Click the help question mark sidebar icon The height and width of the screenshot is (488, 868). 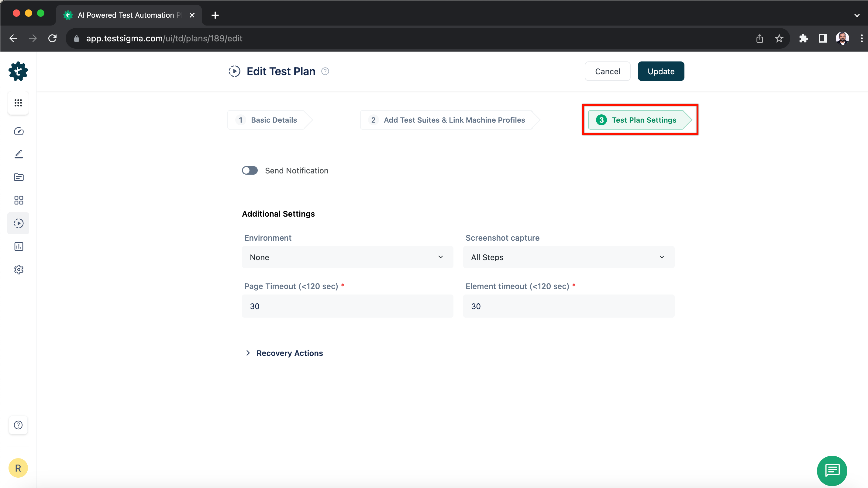[x=18, y=425]
